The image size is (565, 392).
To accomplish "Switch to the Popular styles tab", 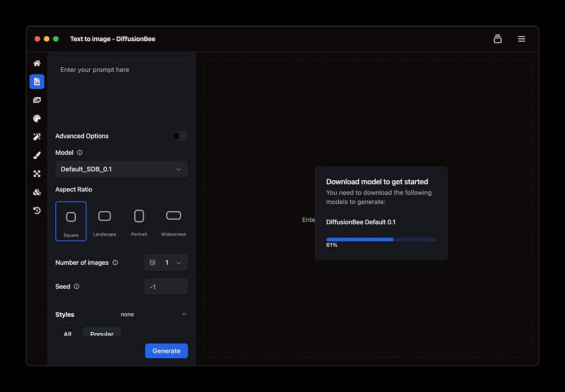I will coord(102,332).
